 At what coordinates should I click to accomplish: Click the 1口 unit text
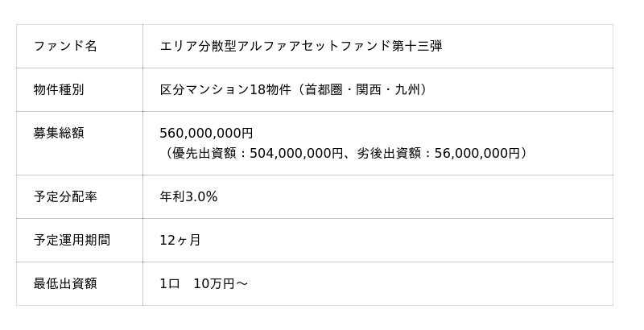pos(171,283)
